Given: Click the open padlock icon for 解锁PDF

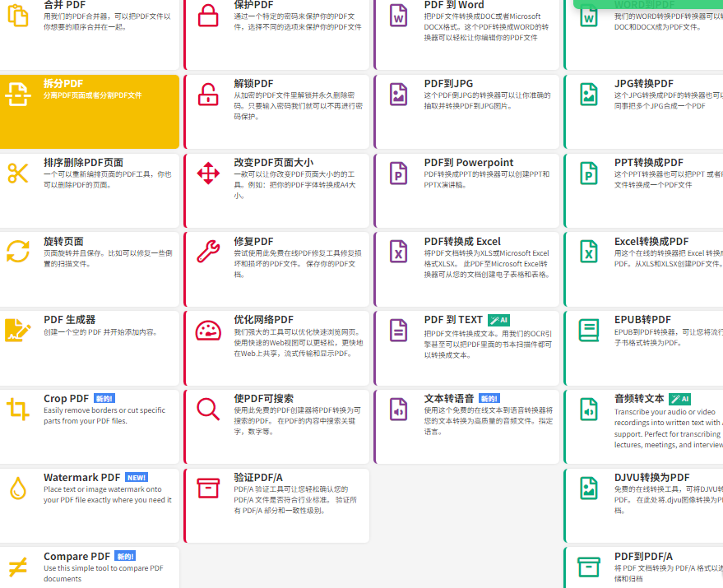Looking at the screenshot, I should (208, 95).
